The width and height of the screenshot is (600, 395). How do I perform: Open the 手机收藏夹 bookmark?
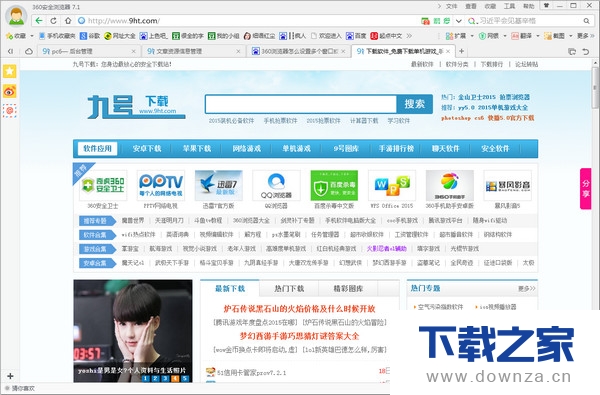point(57,36)
